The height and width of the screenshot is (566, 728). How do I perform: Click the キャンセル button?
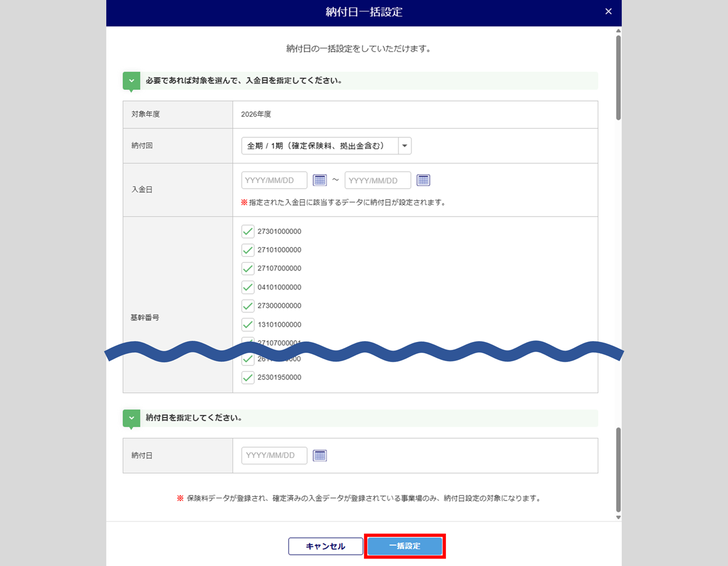click(x=325, y=546)
